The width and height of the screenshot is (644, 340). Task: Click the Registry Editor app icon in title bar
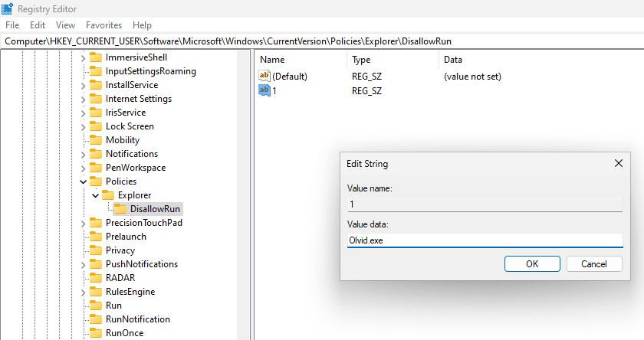point(8,8)
